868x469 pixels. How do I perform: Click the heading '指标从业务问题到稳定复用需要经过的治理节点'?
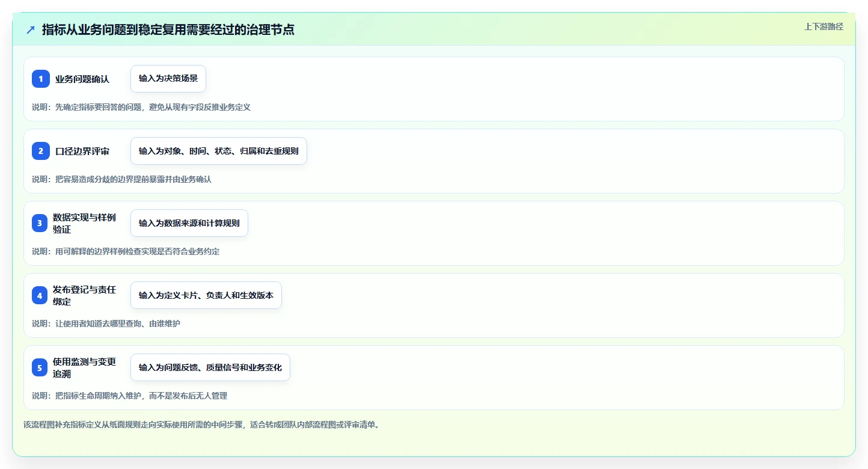click(168, 29)
